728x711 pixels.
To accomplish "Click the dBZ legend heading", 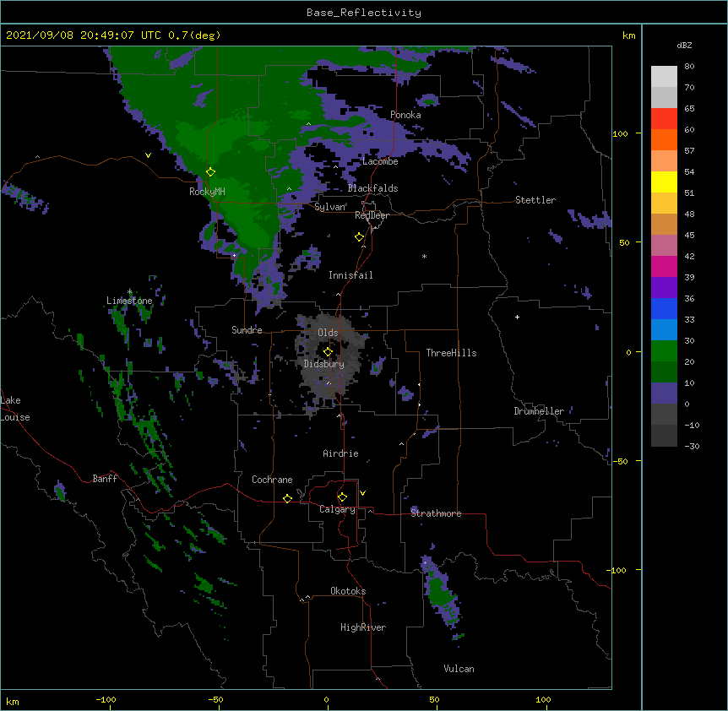I will click(684, 45).
